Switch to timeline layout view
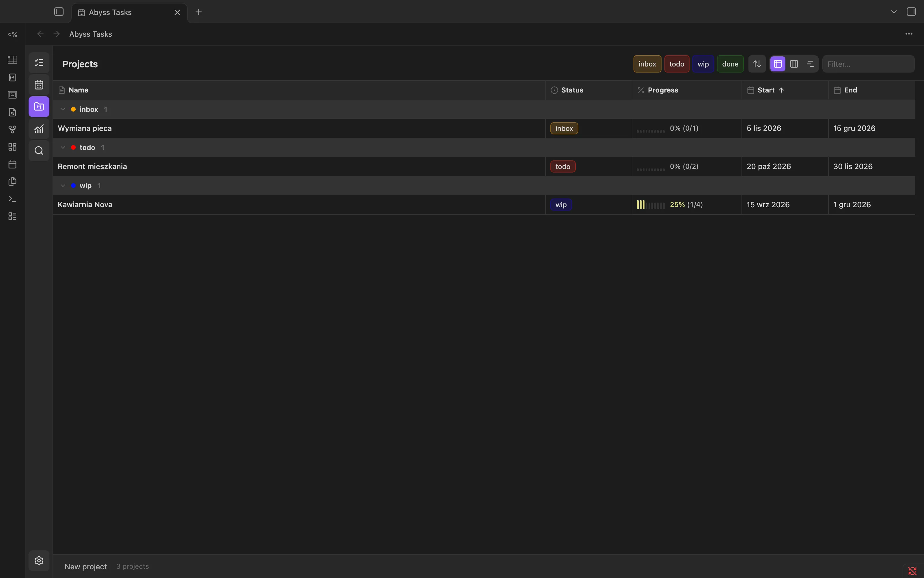This screenshot has width=924, height=578. pyautogui.click(x=810, y=64)
